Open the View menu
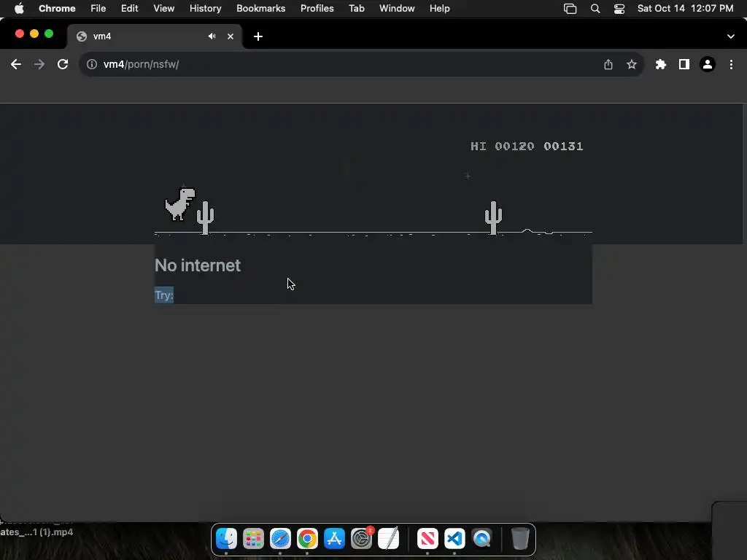Screen dimensions: 747x560 (164, 9)
